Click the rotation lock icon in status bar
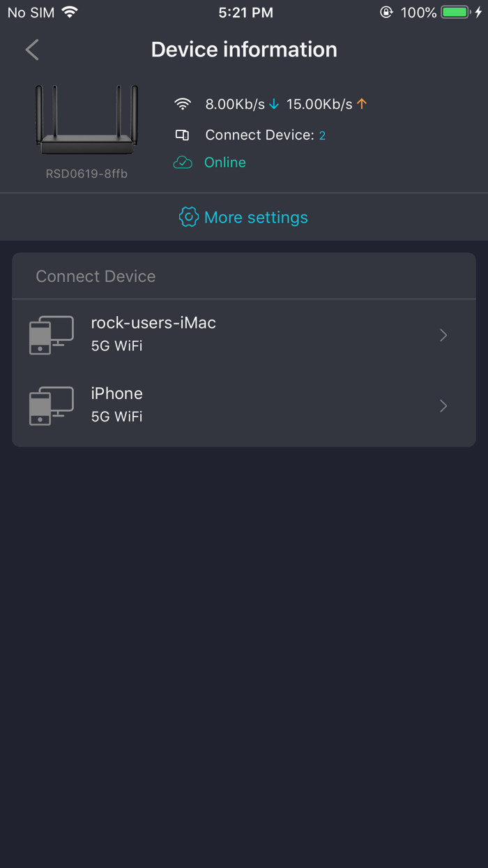This screenshot has width=488, height=868. click(386, 12)
